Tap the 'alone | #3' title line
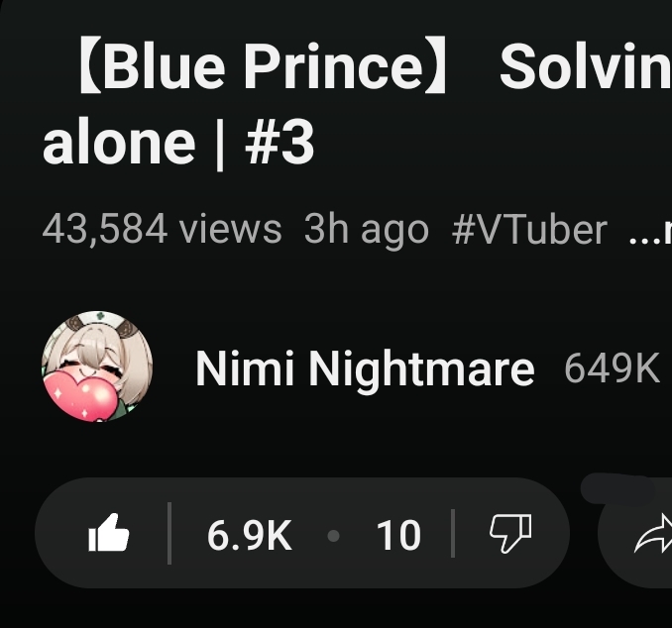 [178, 143]
